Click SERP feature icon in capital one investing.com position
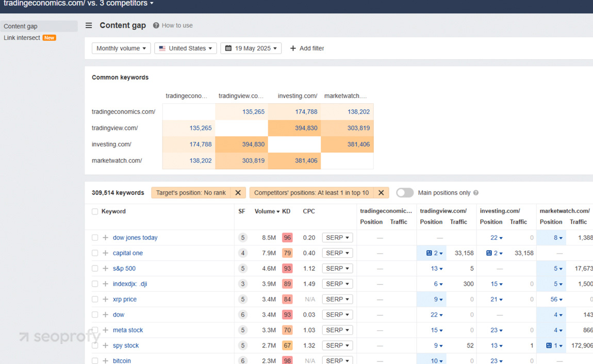 point(489,253)
